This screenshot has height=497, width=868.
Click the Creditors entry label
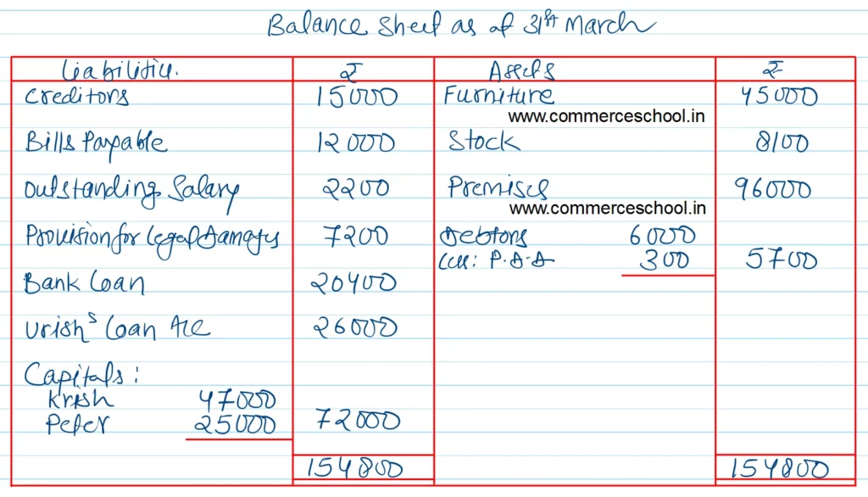tap(77, 96)
